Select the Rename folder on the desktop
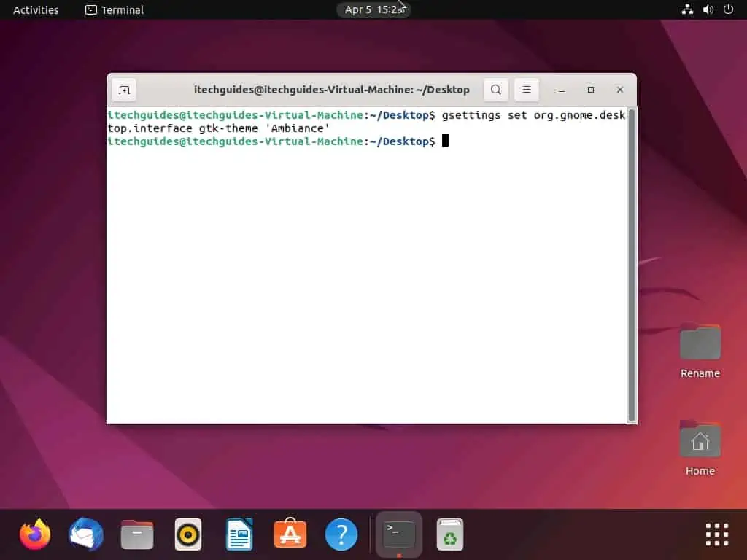 point(699,343)
